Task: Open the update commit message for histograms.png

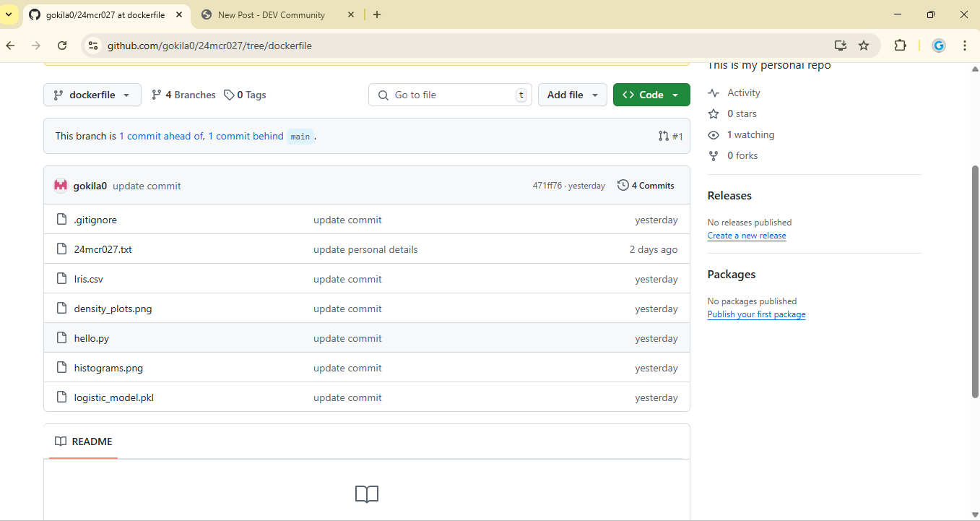Action: (x=347, y=368)
